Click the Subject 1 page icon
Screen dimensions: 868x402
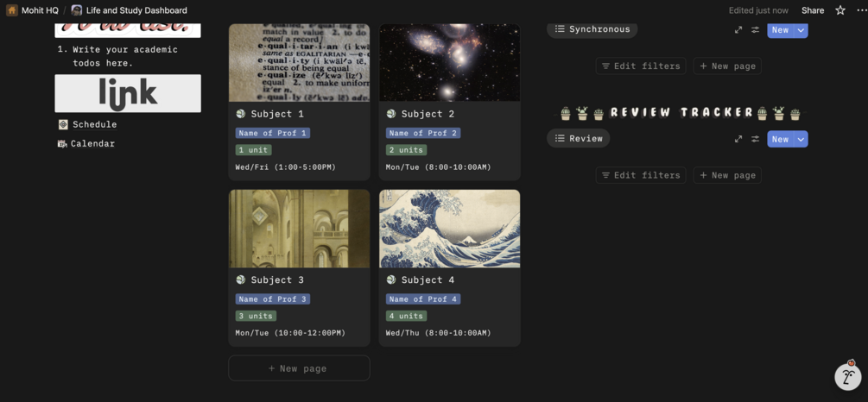click(240, 114)
